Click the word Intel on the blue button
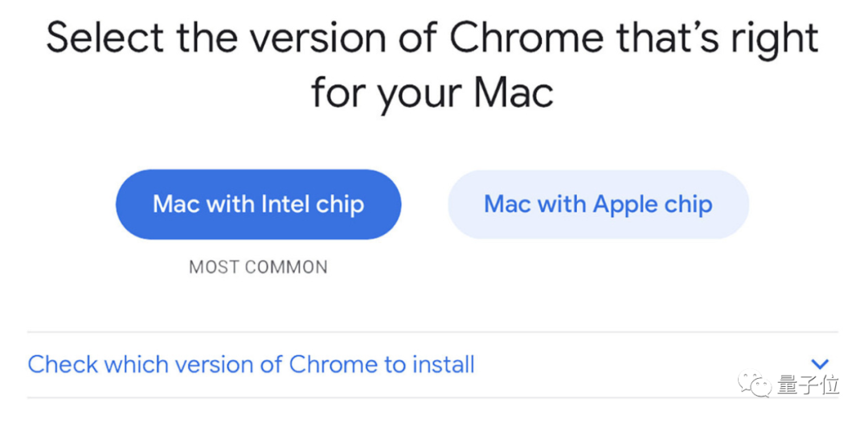Image resolution: width=868 pixels, height=423 pixels. coord(285,204)
